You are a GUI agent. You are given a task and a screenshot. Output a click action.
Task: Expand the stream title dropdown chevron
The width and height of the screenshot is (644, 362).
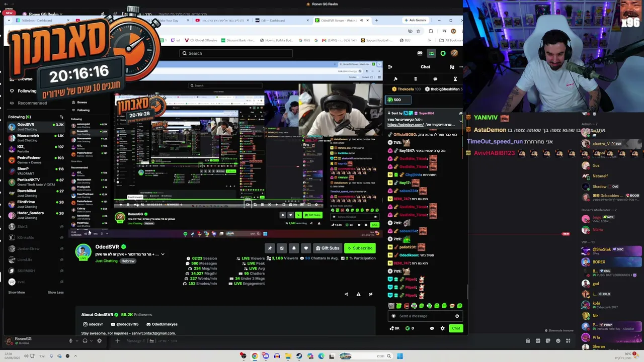coord(163,254)
